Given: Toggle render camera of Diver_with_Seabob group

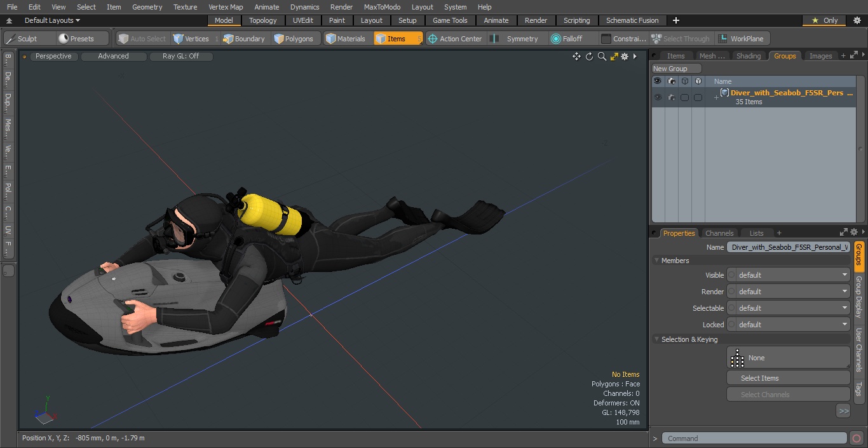Looking at the screenshot, I should [x=672, y=97].
